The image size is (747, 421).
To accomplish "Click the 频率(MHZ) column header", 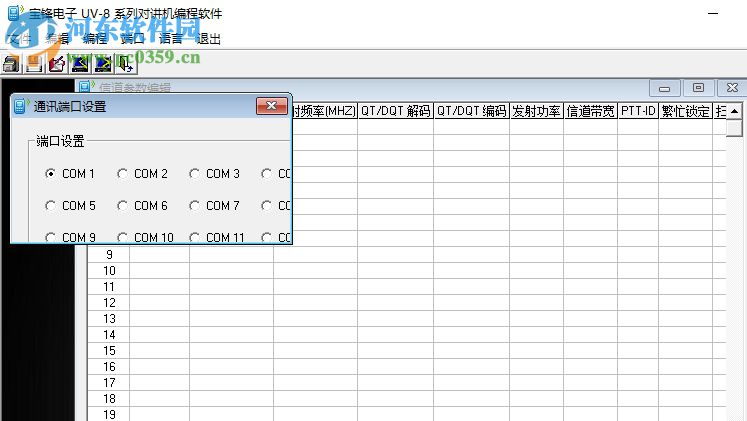I will pyautogui.click(x=324, y=111).
